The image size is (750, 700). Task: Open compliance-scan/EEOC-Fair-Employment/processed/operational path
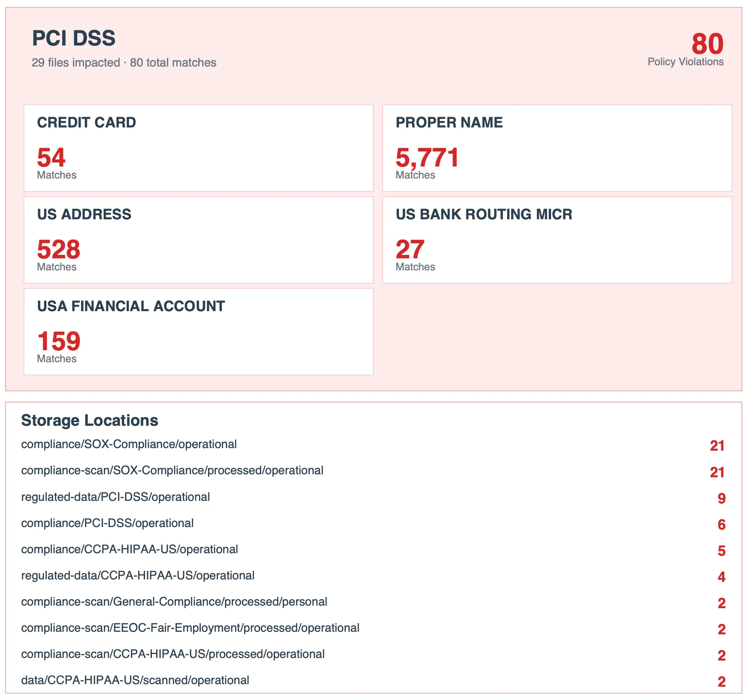(x=190, y=628)
